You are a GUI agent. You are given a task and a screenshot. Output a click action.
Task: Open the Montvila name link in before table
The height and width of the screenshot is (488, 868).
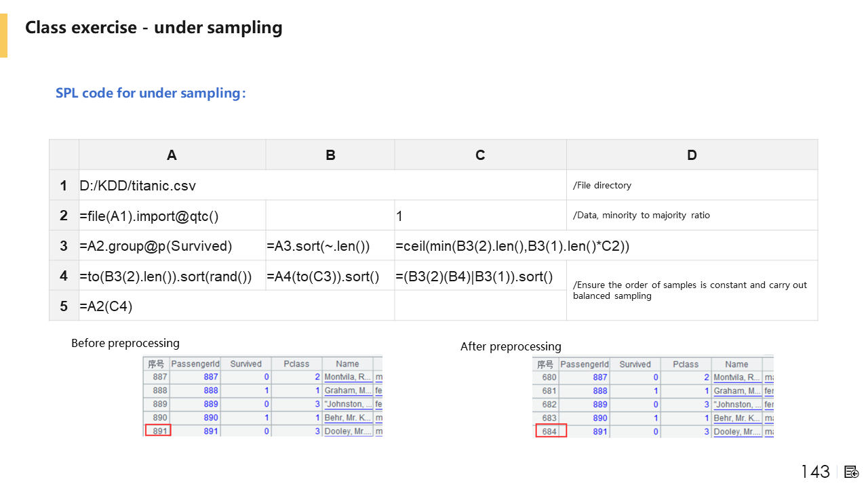point(348,378)
